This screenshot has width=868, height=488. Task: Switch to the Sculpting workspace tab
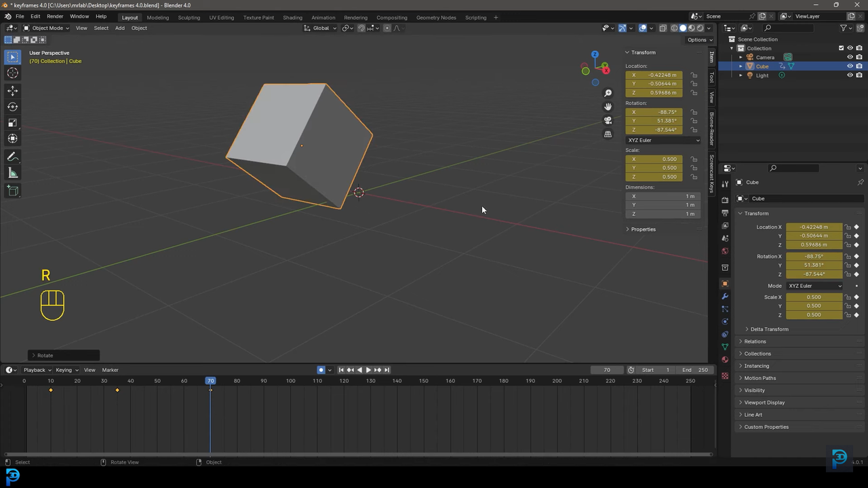(189, 17)
